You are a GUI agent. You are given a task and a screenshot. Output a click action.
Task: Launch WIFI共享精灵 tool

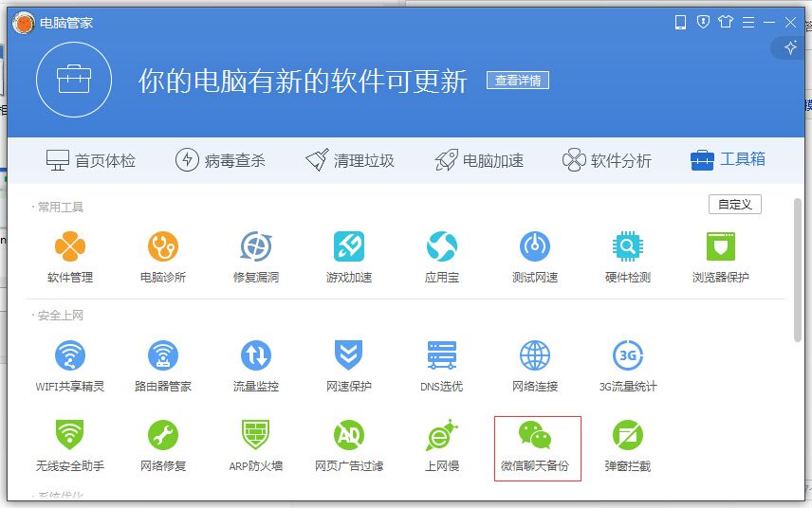70,366
